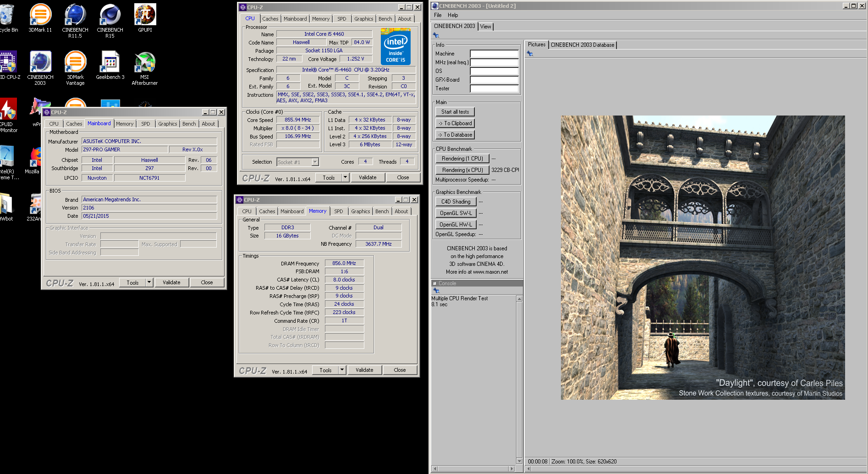Start the OpenGL SW-L benchmark
This screenshot has width=868, height=474.
456,213
